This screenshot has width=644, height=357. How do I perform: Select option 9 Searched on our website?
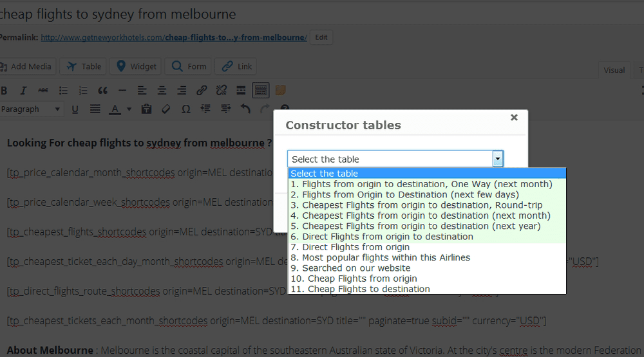click(x=427, y=268)
